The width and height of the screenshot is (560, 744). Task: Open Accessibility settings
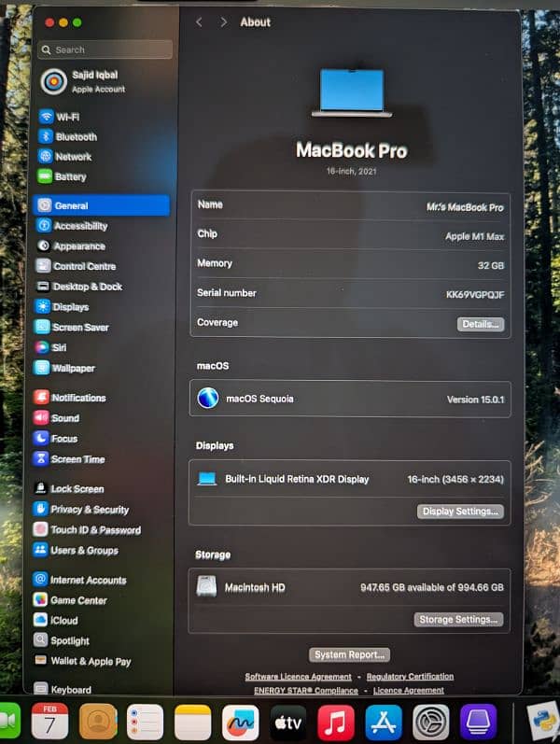[79, 226]
